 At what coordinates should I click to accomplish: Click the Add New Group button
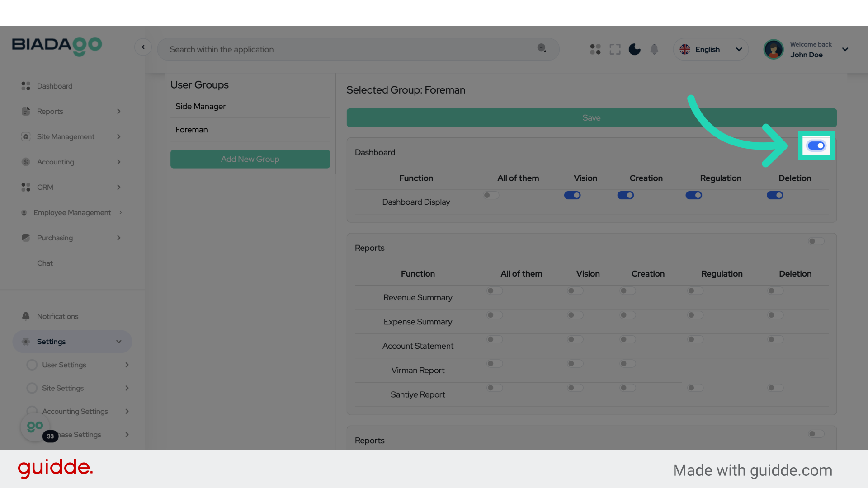pos(250,159)
